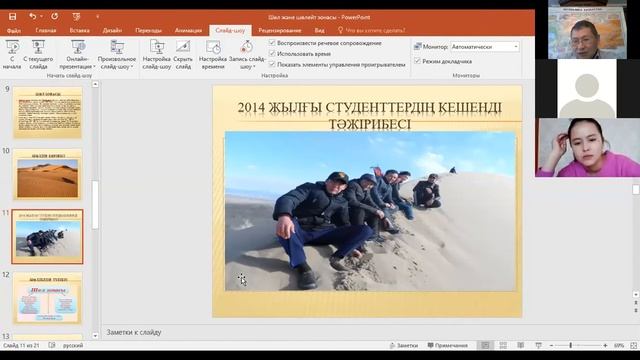Click the zoom slider handle
Viewport: 640px width, 360px height.
click(x=571, y=346)
